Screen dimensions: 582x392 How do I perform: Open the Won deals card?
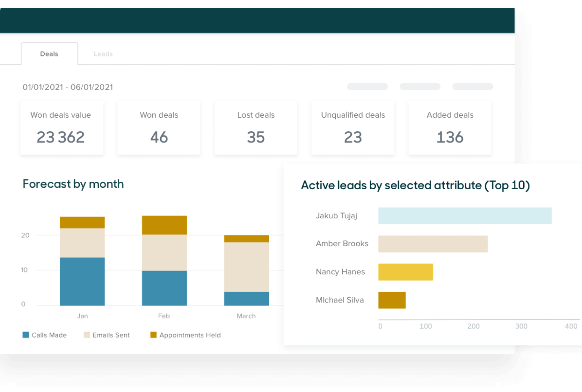[x=159, y=128]
